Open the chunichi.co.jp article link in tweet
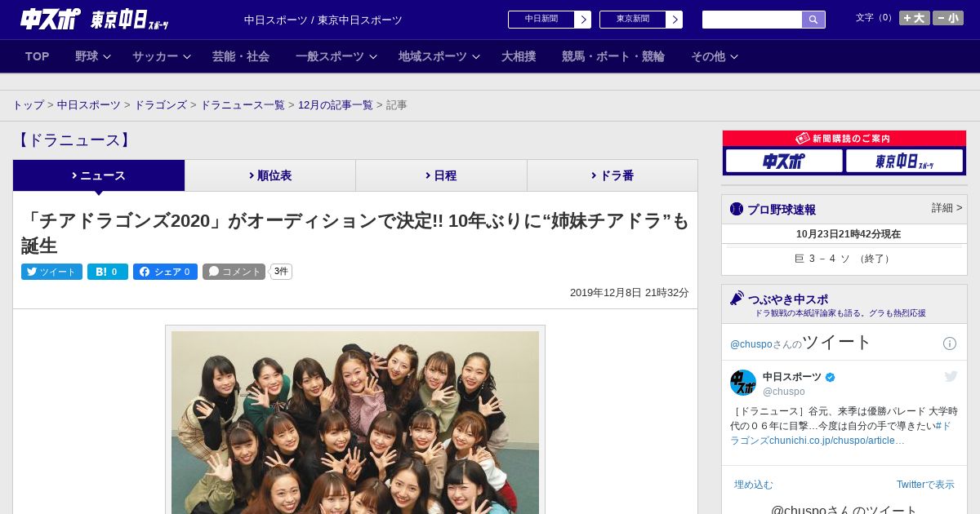This screenshot has height=514, width=980. (837, 441)
